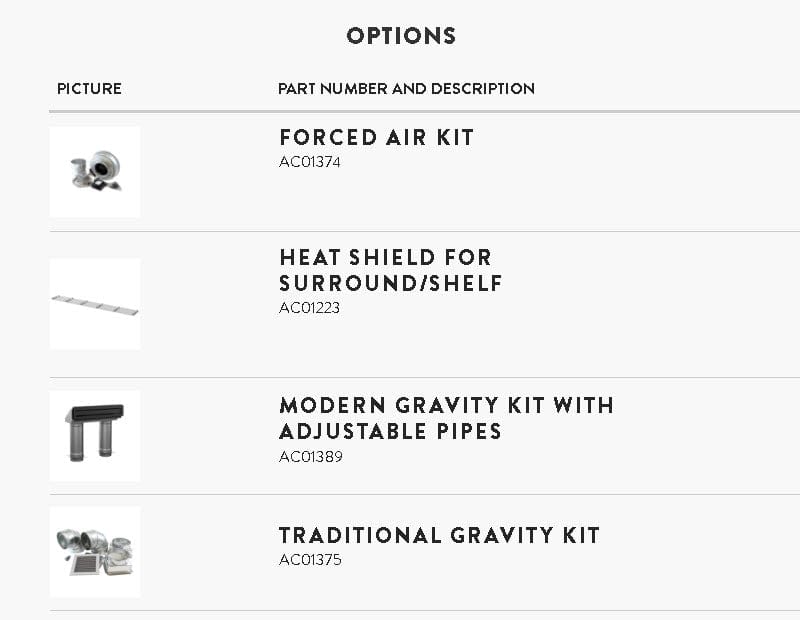This screenshot has height=620, width=800.
Task: Open the TRADITIONAL GRAVITY KIT heading
Action: [x=439, y=535]
